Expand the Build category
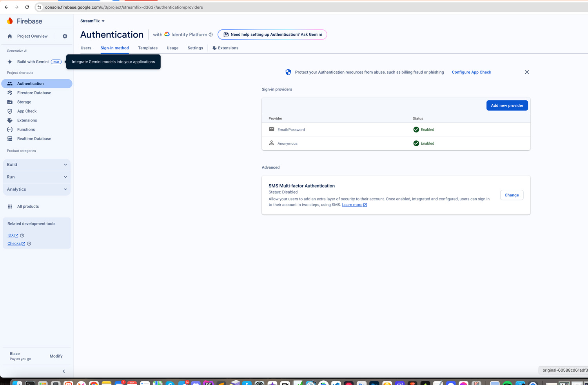 37,165
